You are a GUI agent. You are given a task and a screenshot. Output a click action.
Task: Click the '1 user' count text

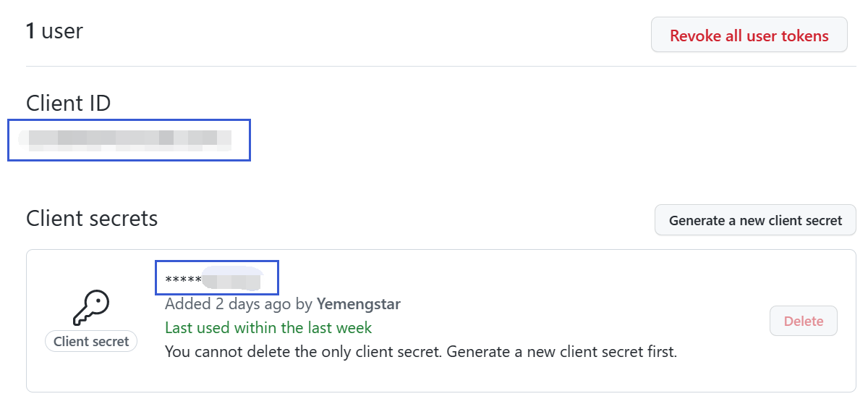(x=55, y=31)
